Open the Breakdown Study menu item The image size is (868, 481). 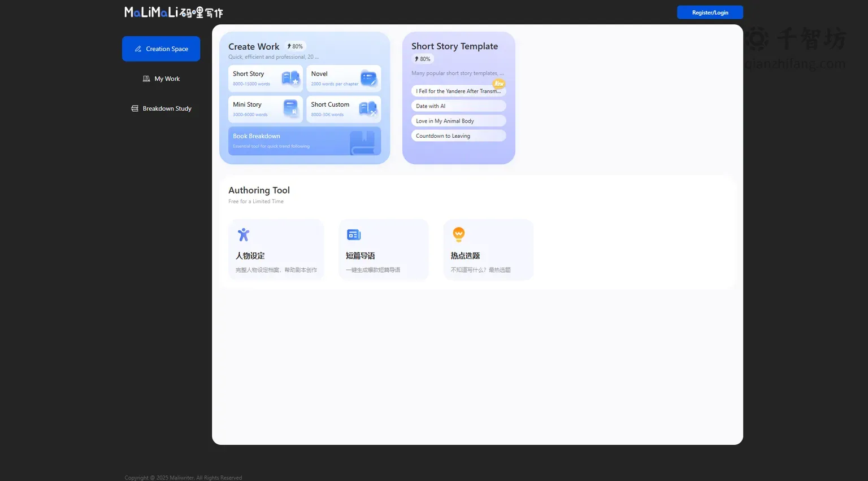pos(161,108)
